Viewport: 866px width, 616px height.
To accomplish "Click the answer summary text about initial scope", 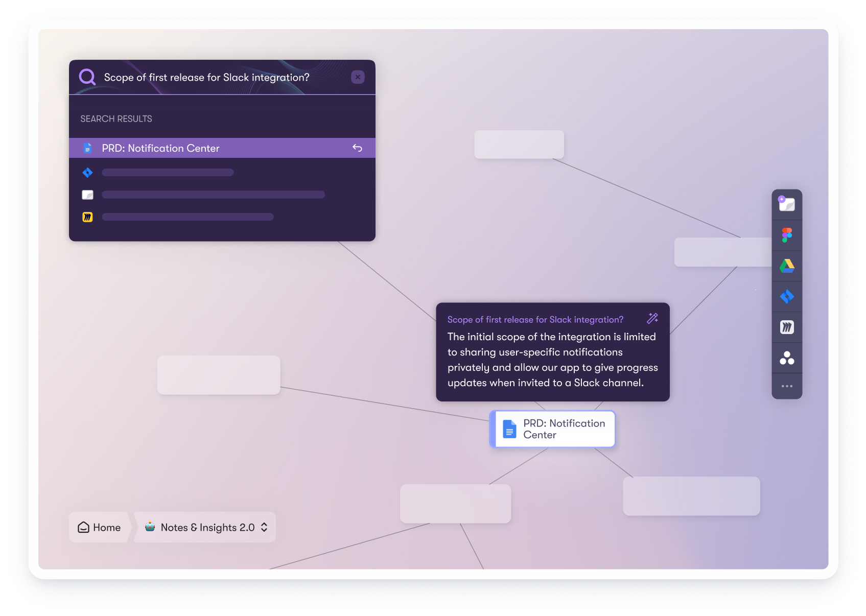I will point(552,360).
